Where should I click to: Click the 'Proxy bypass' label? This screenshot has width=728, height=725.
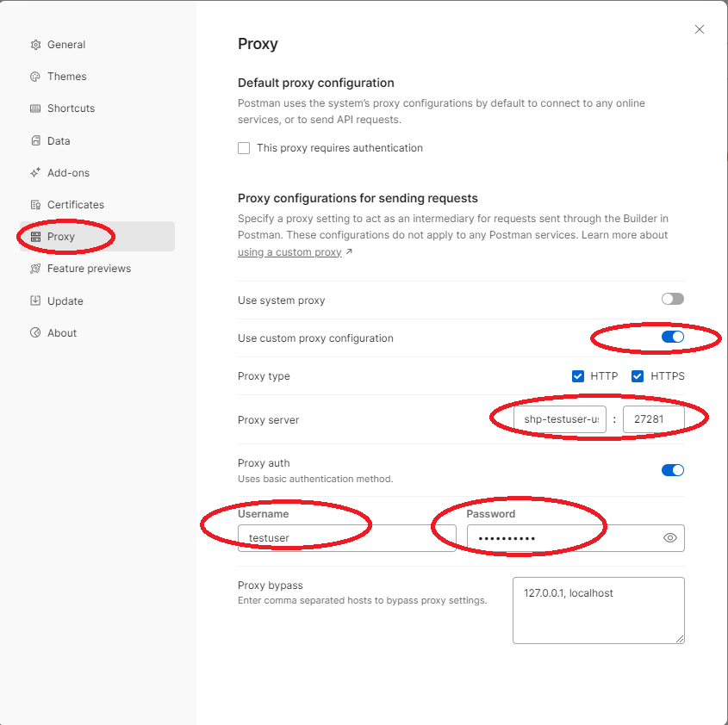click(271, 586)
